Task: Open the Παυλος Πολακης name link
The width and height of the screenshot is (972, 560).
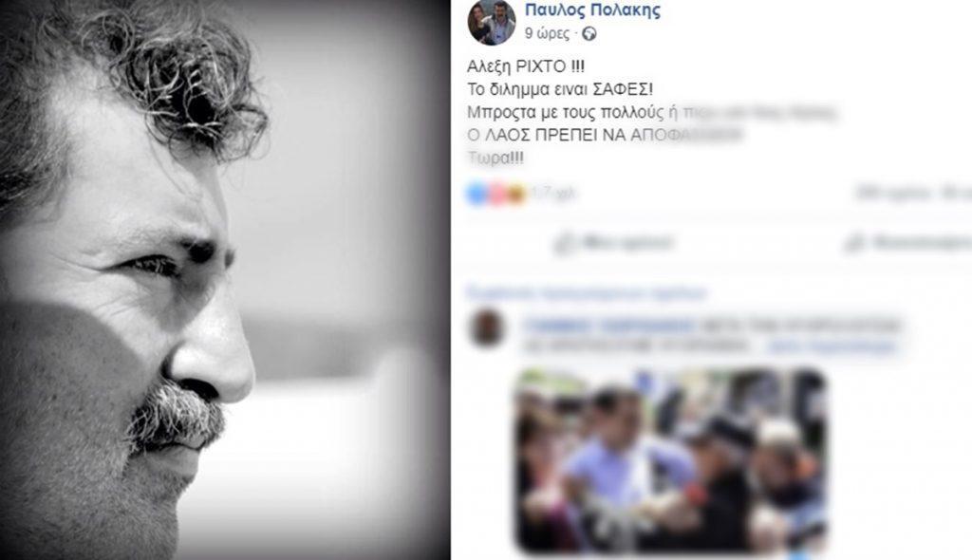Action: (592, 9)
